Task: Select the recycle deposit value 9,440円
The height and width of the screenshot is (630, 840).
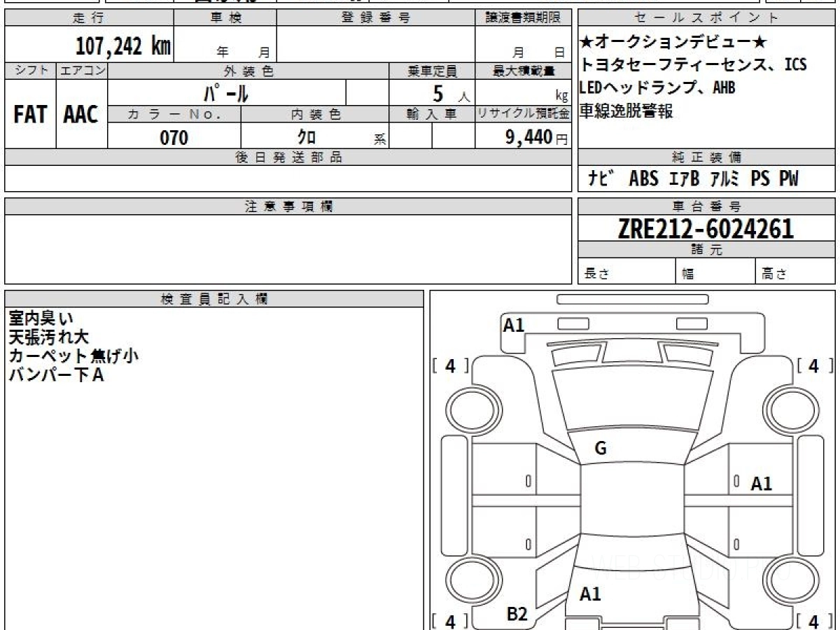Action: tap(537, 137)
